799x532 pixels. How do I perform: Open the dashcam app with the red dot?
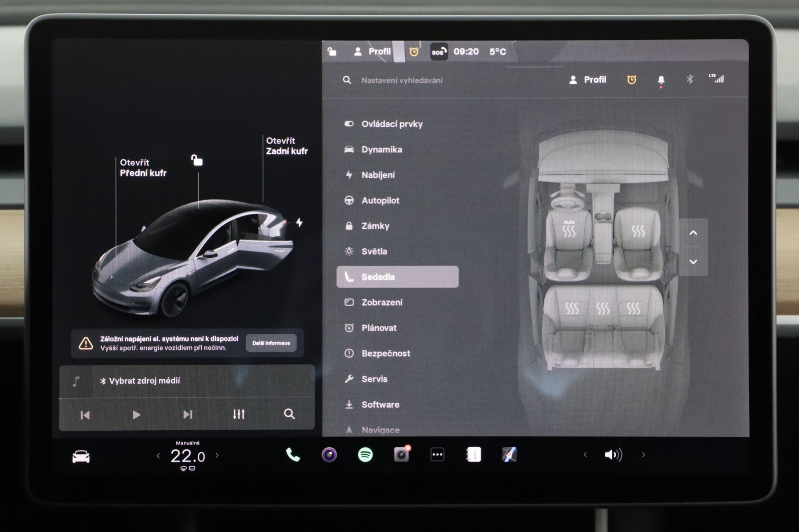click(401, 455)
